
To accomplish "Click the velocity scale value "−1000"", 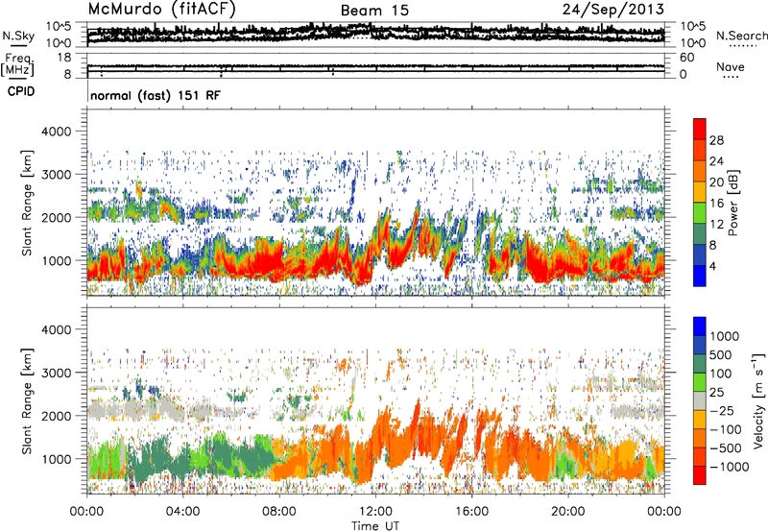I will (x=729, y=467).
